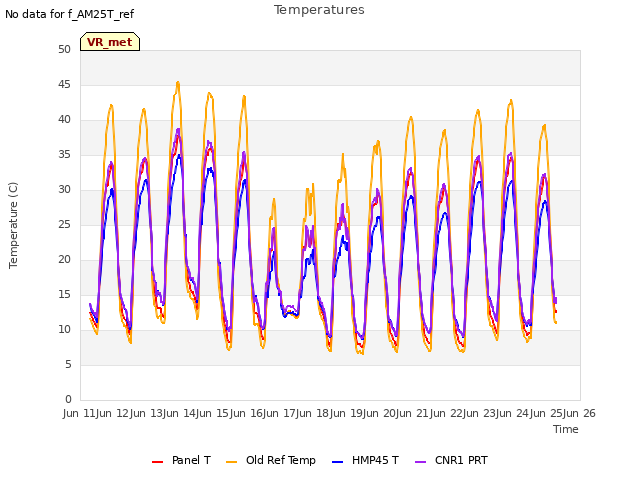The image size is (640, 480).
Task: Click the Jun 20 x-axis tick label
Action: pos(381,413)
